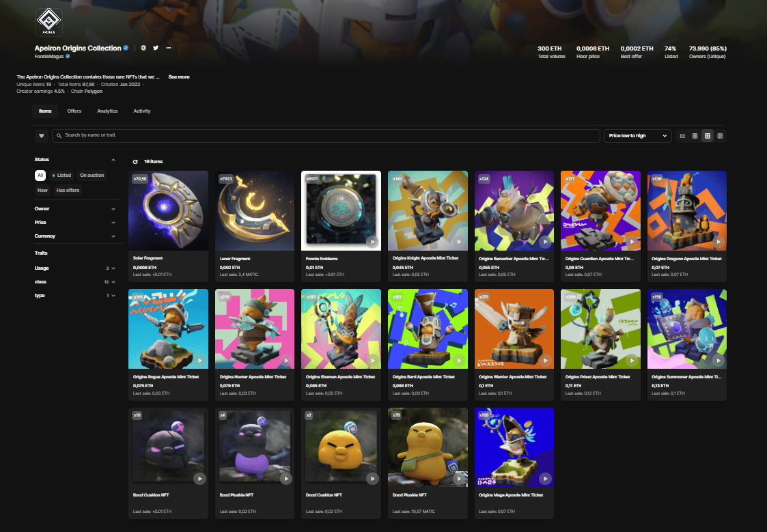Click the 0,0006 ETH floor price stat
This screenshot has width=767, height=532.
(x=593, y=52)
